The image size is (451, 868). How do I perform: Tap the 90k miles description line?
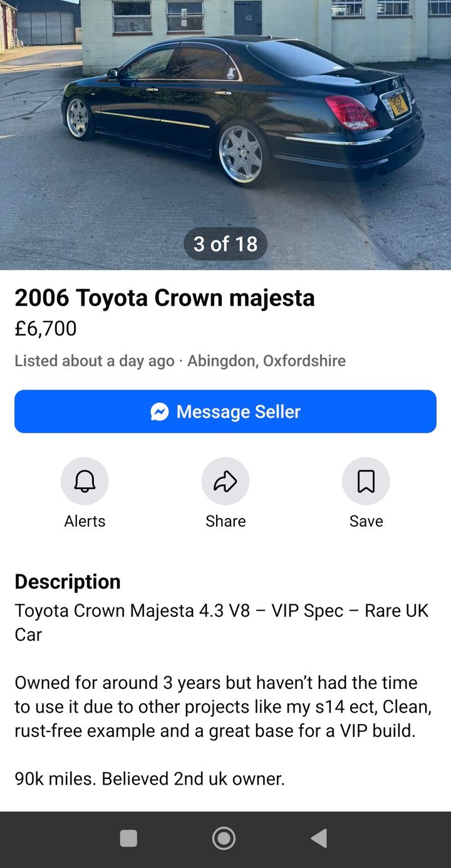click(x=150, y=779)
